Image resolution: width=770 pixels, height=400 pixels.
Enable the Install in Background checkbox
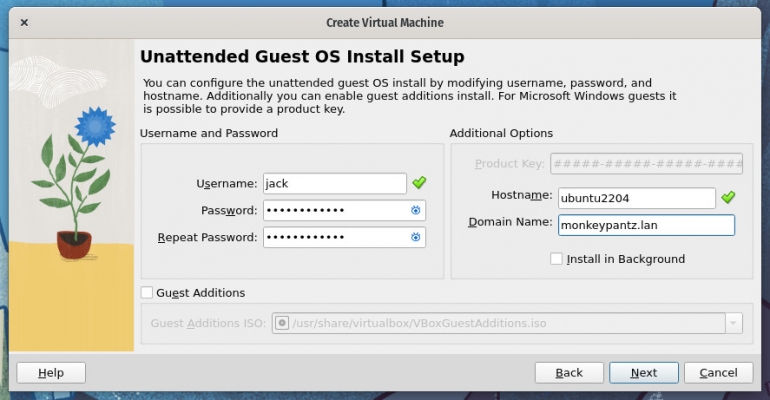coord(556,259)
